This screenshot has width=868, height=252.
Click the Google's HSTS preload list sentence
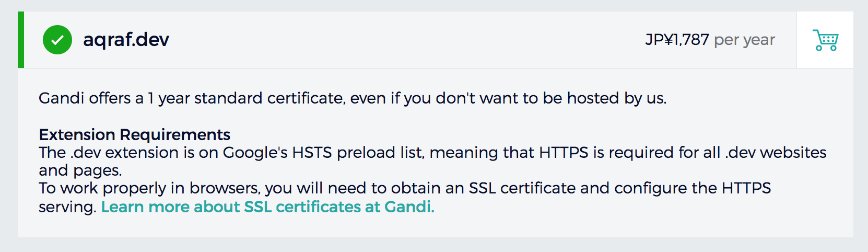tap(432, 153)
